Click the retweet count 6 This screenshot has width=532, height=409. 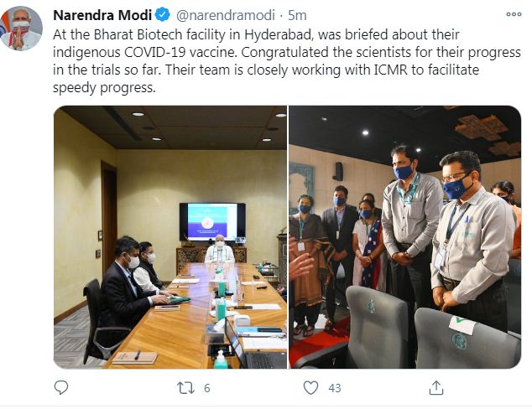(x=207, y=388)
